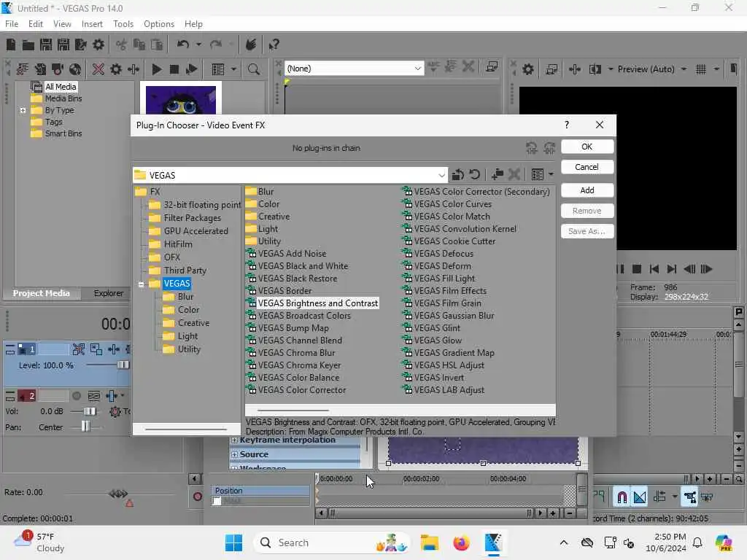This screenshot has width=747, height=560.
Task: Open the (None) trimmer history dropdown
Action: 417,69
